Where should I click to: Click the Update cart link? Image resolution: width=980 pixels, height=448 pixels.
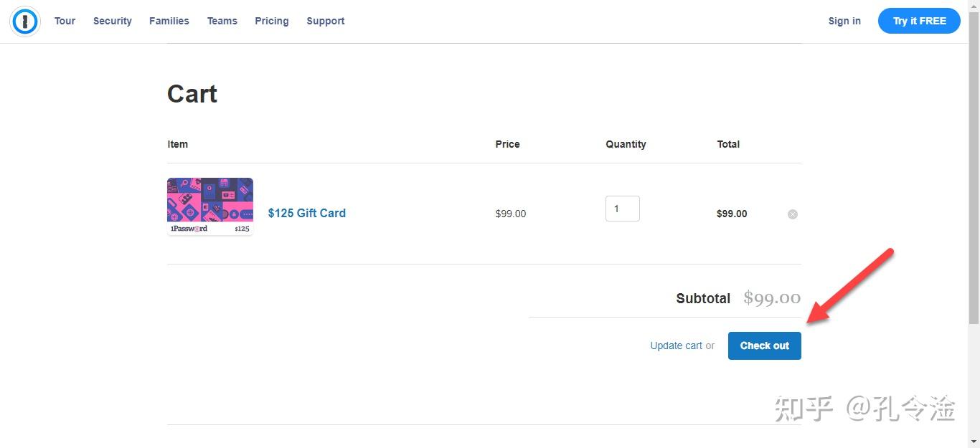tap(676, 345)
